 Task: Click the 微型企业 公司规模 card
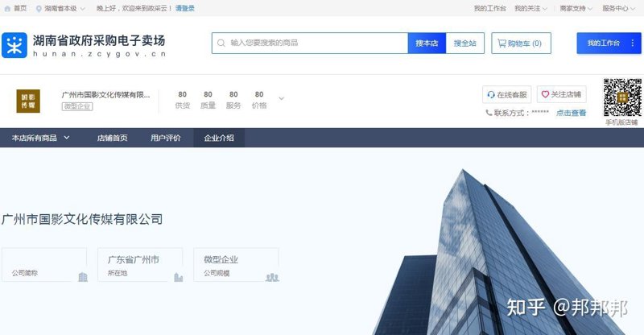236,265
